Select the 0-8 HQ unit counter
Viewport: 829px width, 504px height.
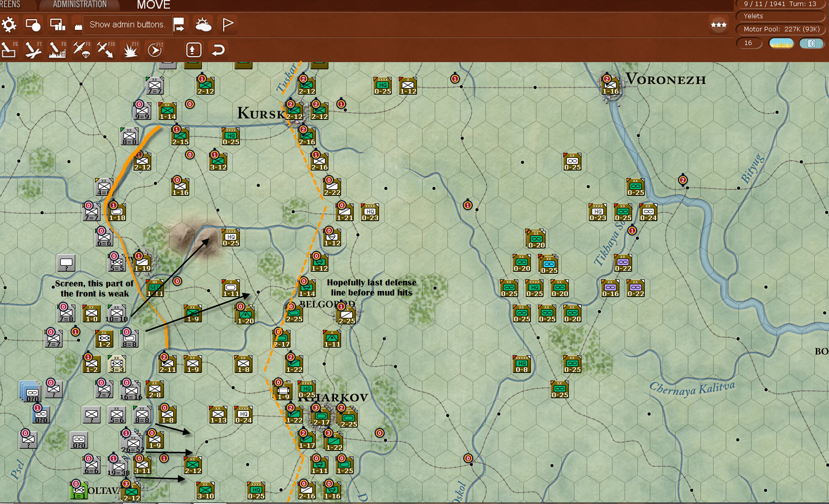(522, 364)
